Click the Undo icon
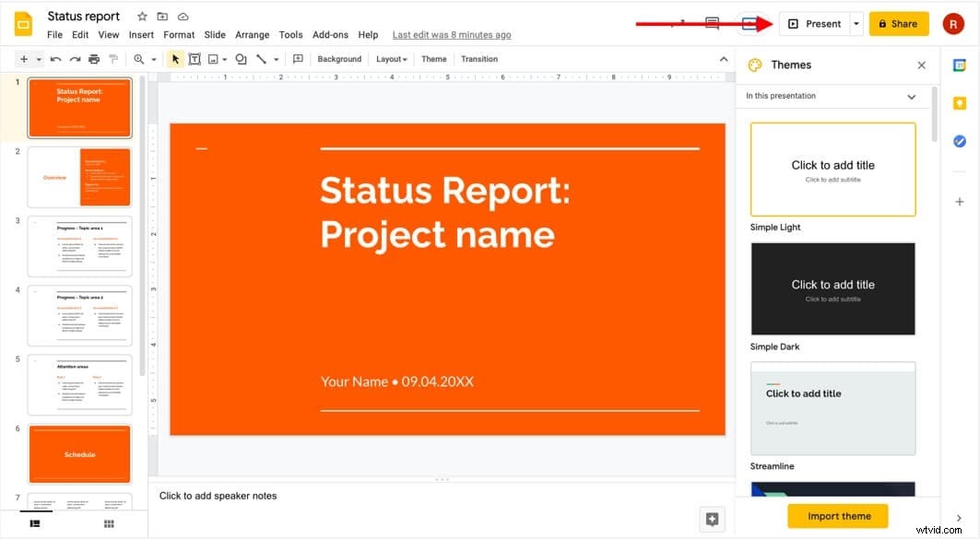This screenshot has width=980, height=539. click(56, 58)
